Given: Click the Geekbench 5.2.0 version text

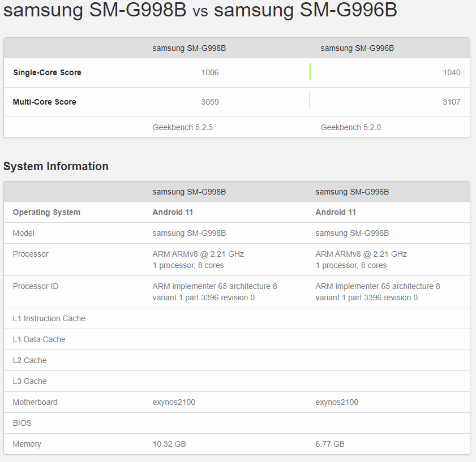Looking at the screenshot, I should [x=350, y=127].
